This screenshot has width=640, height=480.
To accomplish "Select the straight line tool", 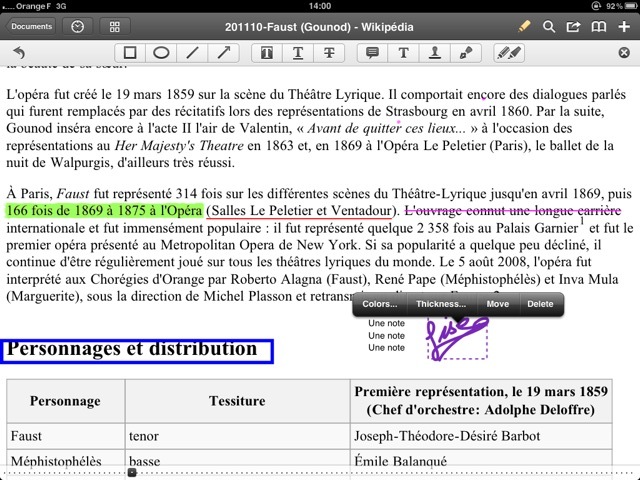I will coord(192,53).
